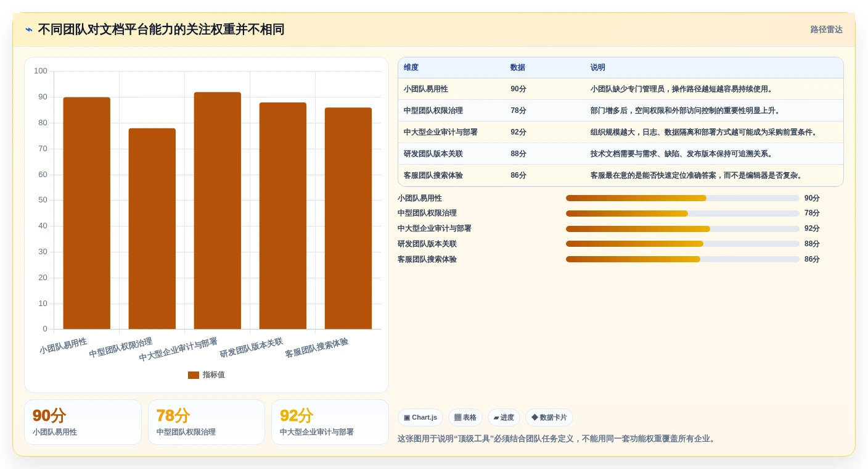Click table cell 小团队易用性
Screen dimensions: 868x469
pyautogui.click(x=426, y=89)
